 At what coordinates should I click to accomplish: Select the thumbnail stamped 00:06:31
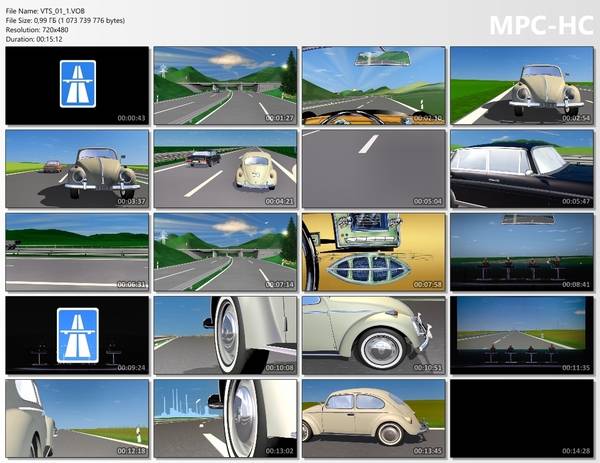[x=77, y=252]
